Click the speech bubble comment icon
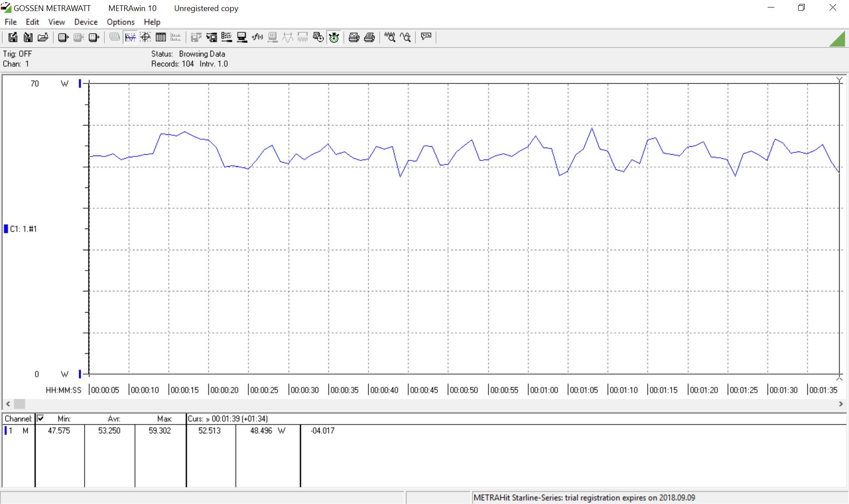 click(426, 37)
